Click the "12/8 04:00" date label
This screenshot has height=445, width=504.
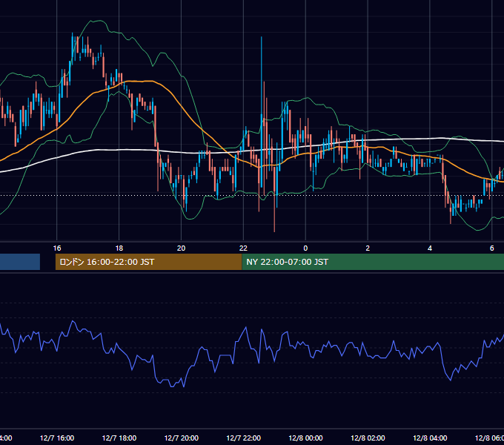point(430,438)
